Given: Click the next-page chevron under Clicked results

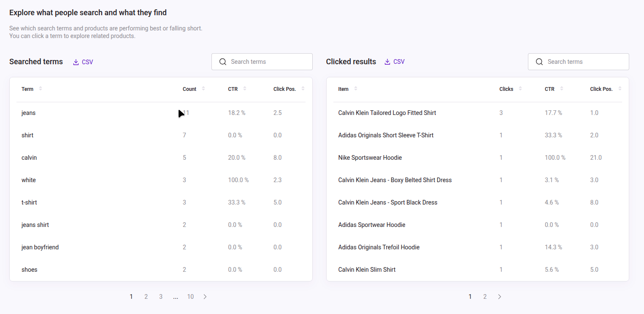Looking at the screenshot, I should tap(500, 296).
